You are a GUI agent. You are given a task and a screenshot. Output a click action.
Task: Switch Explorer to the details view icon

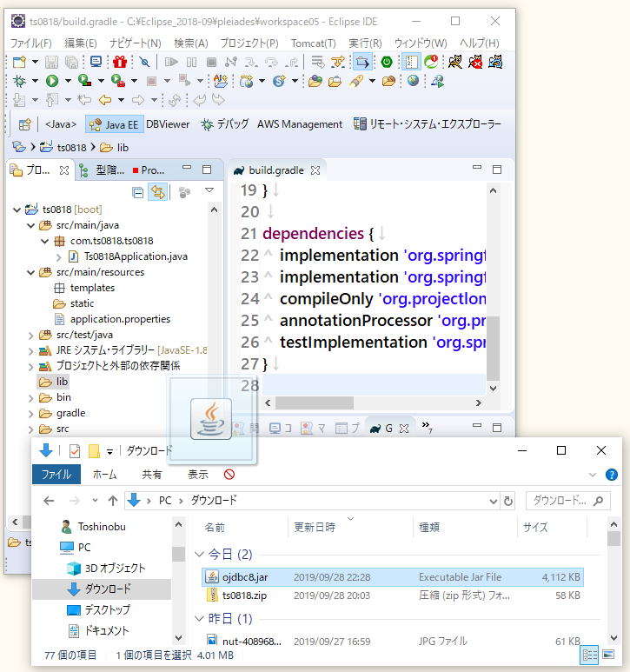589,655
